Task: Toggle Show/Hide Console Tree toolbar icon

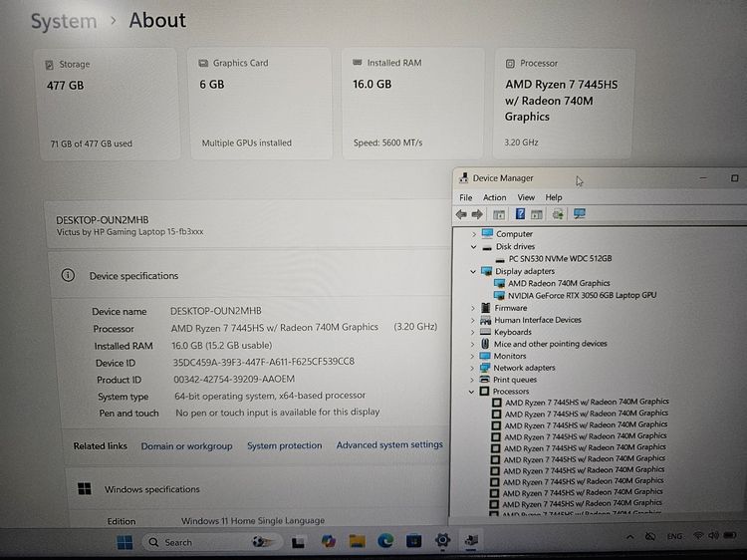Action: [499, 214]
